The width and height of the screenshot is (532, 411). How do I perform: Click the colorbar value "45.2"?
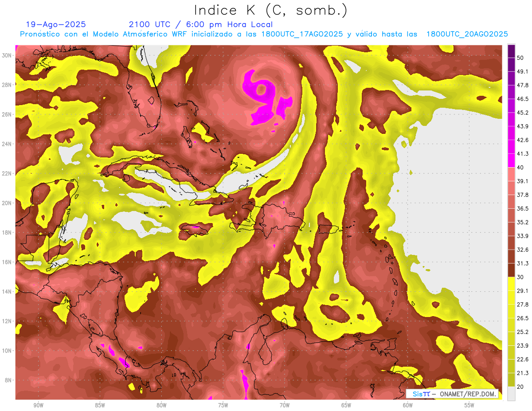coord(522,113)
